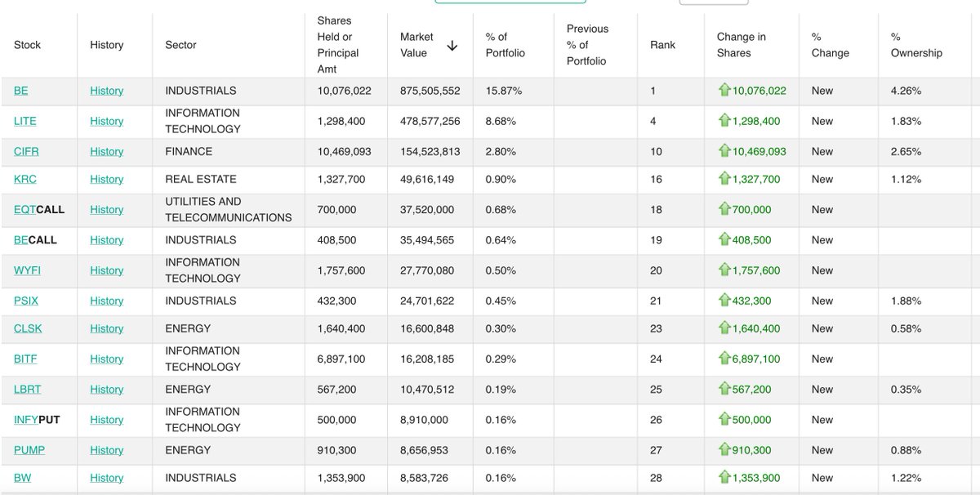Click green up arrow in LITE row
Viewport: 980px width, 495px height.
(x=724, y=121)
